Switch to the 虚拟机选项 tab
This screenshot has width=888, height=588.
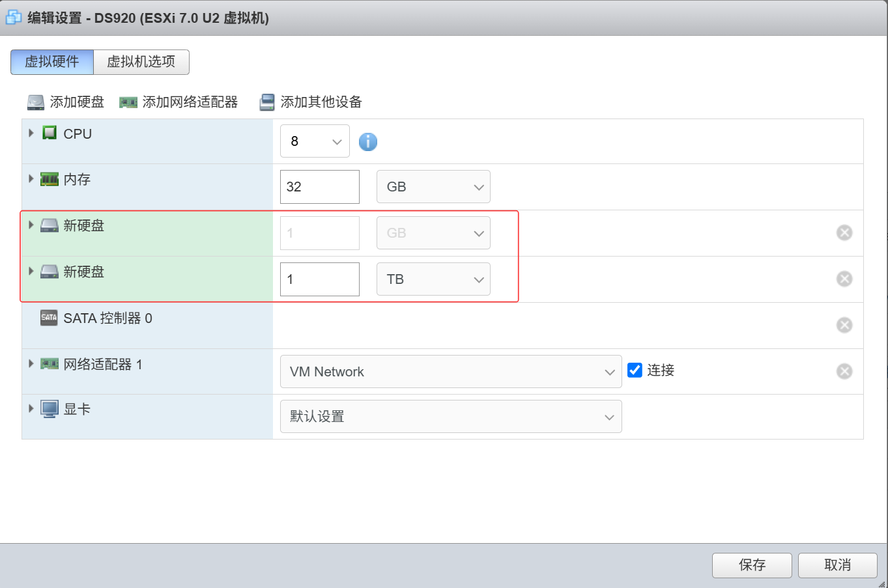coord(141,62)
